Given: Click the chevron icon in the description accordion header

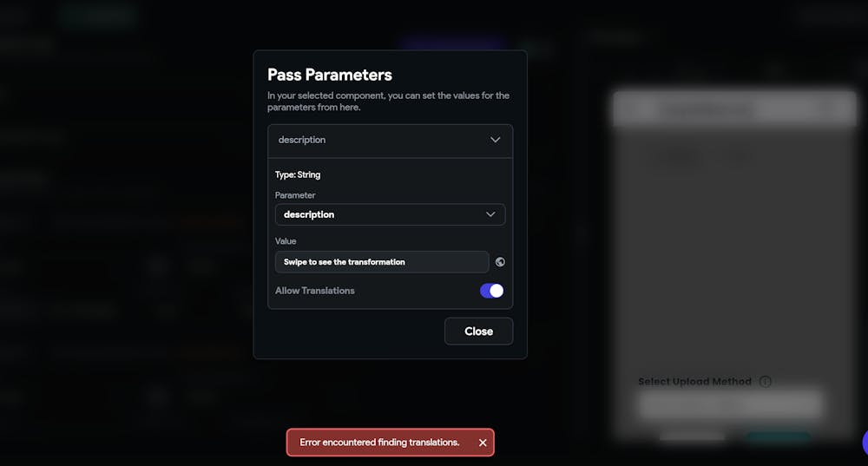Looking at the screenshot, I should click(x=496, y=140).
